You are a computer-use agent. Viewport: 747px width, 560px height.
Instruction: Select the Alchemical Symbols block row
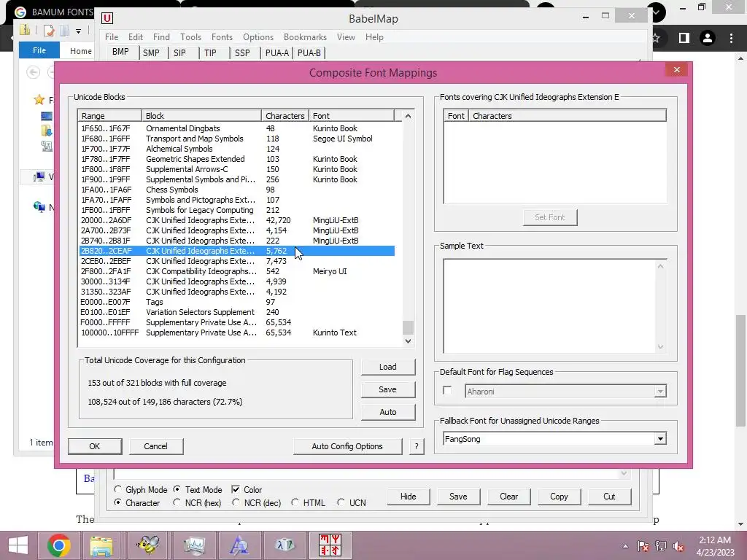click(x=237, y=149)
